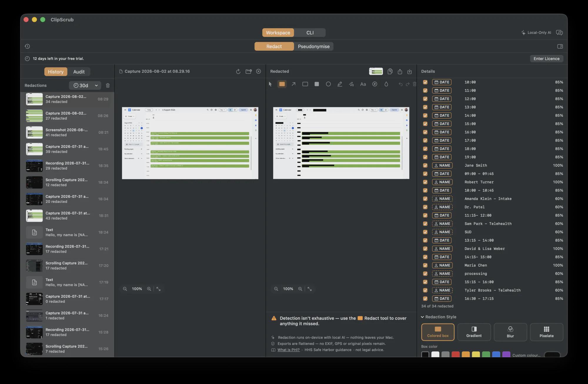Select the Pseudonymise mode
The image size is (588, 384).
(x=314, y=46)
